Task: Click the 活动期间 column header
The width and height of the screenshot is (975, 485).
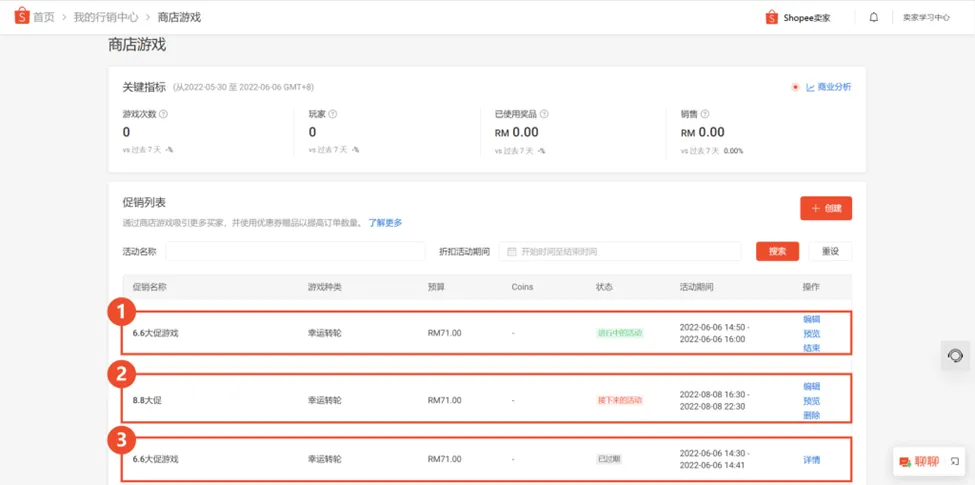Action: coord(696,287)
